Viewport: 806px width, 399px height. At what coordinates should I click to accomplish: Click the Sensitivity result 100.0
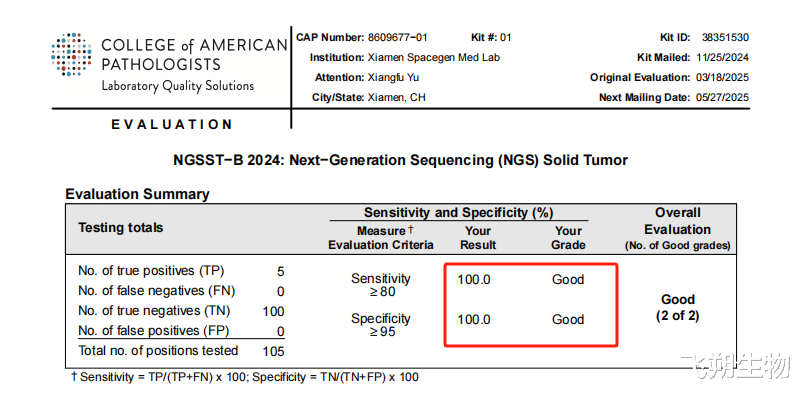(474, 280)
